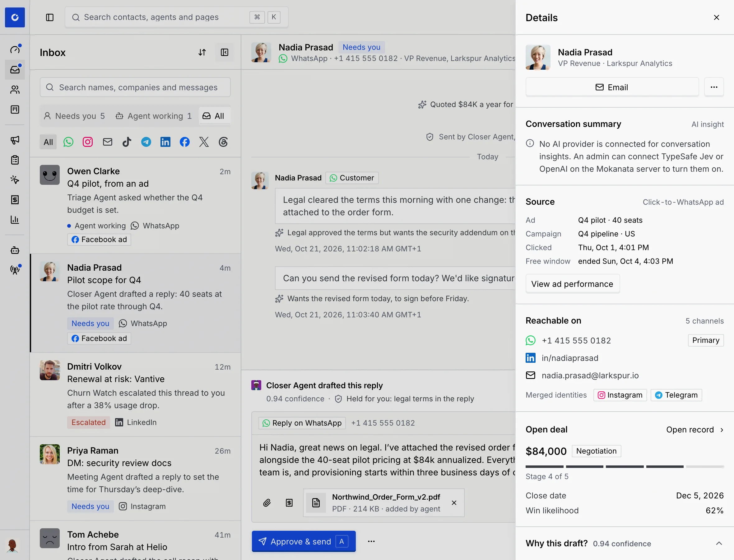Focus the search names, companies and messages field
This screenshot has width=734, height=560.
point(135,87)
